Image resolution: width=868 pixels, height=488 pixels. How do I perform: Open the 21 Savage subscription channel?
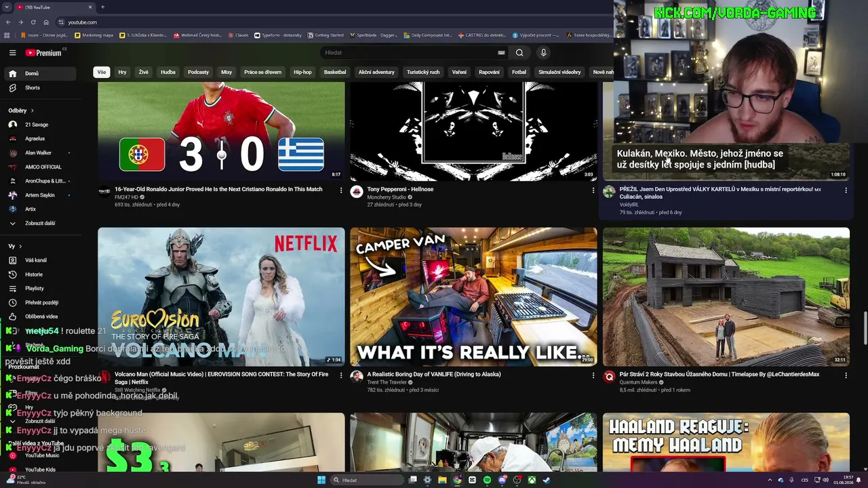pyautogui.click(x=41, y=125)
